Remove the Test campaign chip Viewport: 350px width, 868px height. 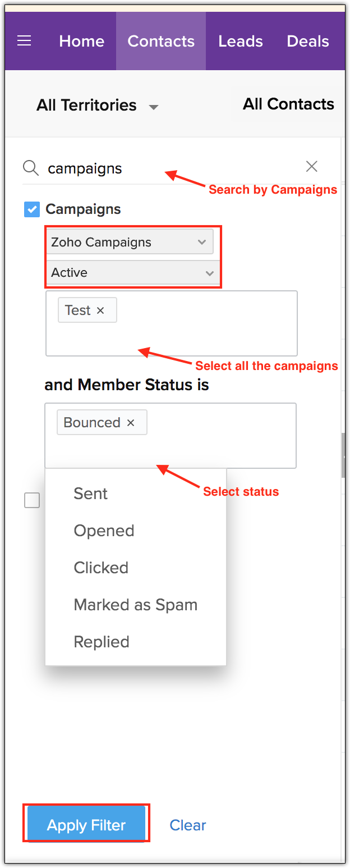click(x=101, y=309)
